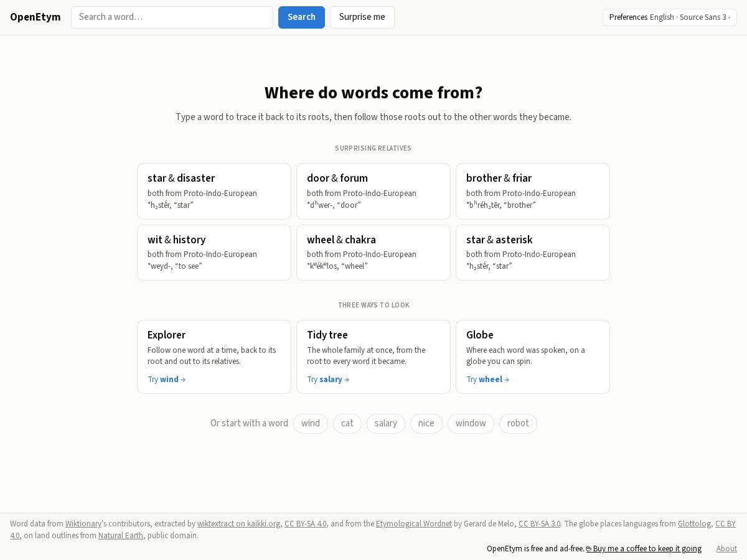
Task: Click the Tidy tree card heading
Action: click(x=327, y=335)
